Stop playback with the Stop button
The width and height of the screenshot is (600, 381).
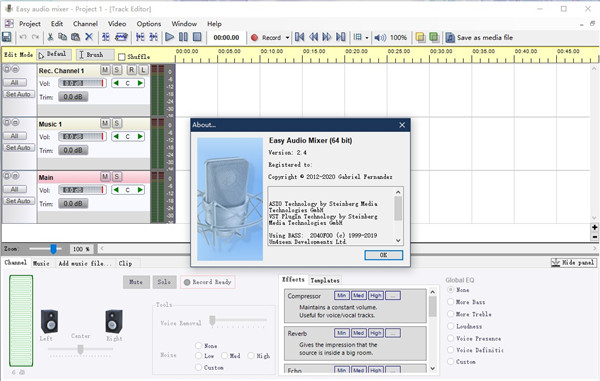[x=197, y=37]
